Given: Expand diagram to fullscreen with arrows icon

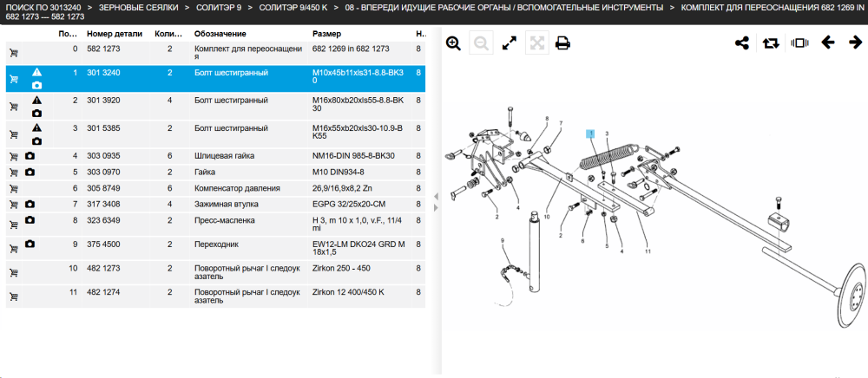Looking at the screenshot, I should 510,43.
